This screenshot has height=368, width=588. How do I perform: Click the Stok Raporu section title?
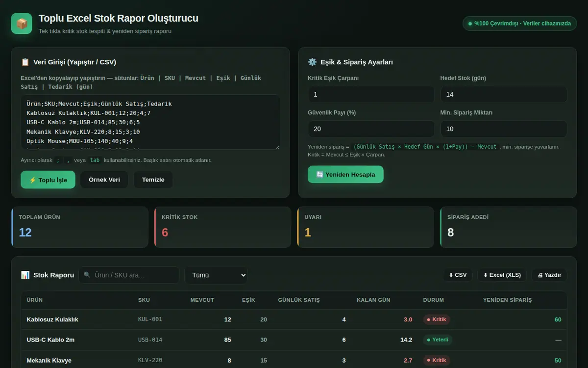tap(53, 275)
